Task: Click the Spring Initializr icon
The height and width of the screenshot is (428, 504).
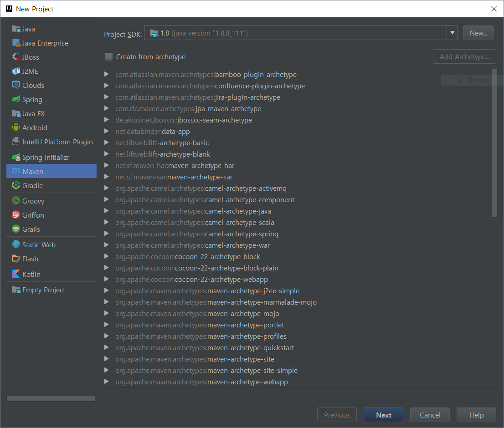Action: click(16, 158)
